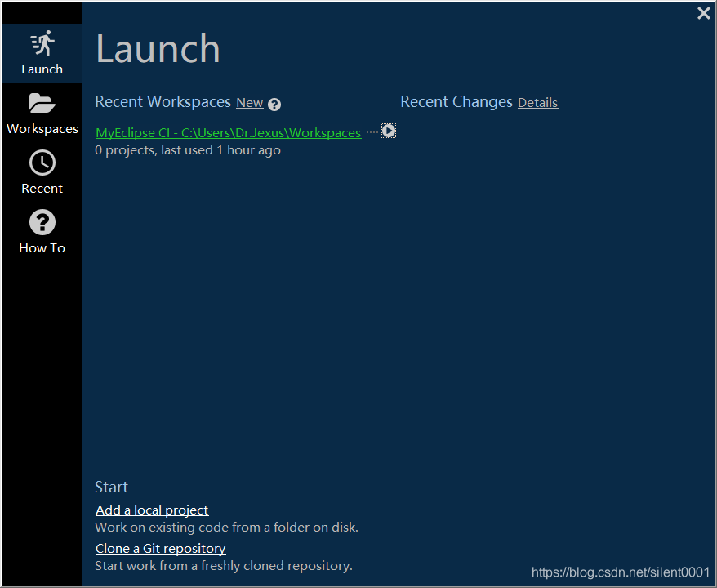This screenshot has width=717, height=588.
Task: Click Add a local project
Action: [152, 510]
